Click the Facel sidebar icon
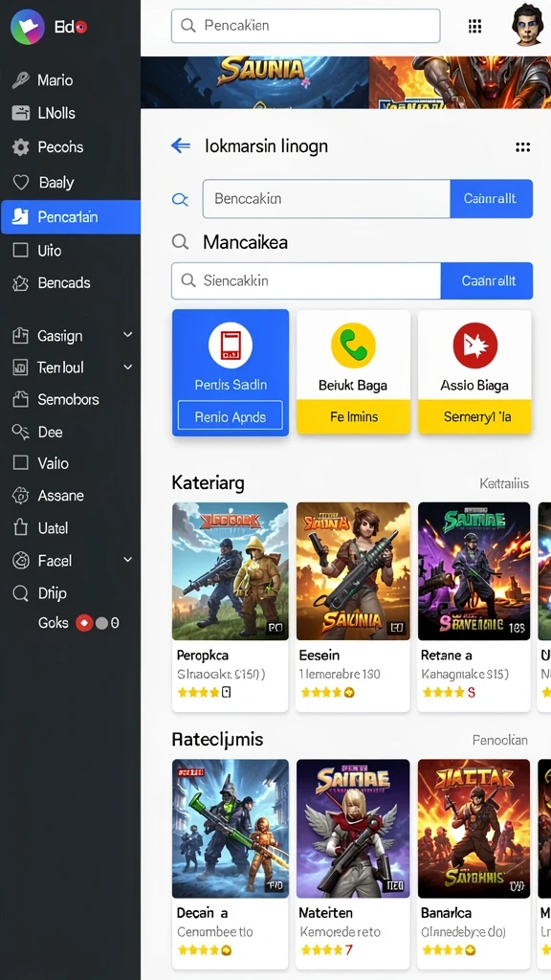Image resolution: width=551 pixels, height=980 pixels. click(x=21, y=561)
